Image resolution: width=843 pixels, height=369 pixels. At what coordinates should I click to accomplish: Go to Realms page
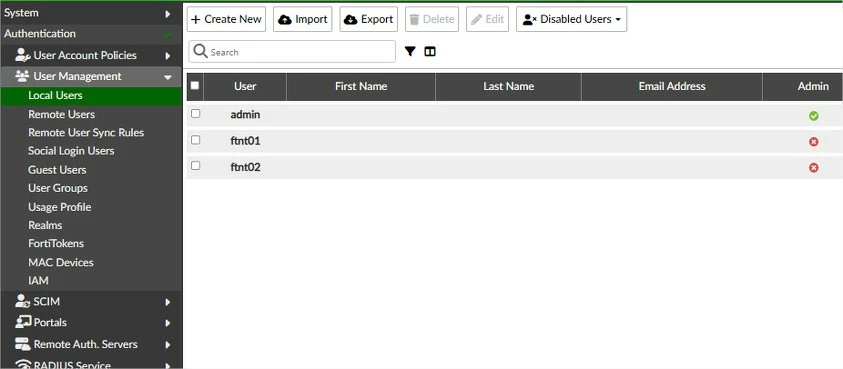(x=45, y=225)
